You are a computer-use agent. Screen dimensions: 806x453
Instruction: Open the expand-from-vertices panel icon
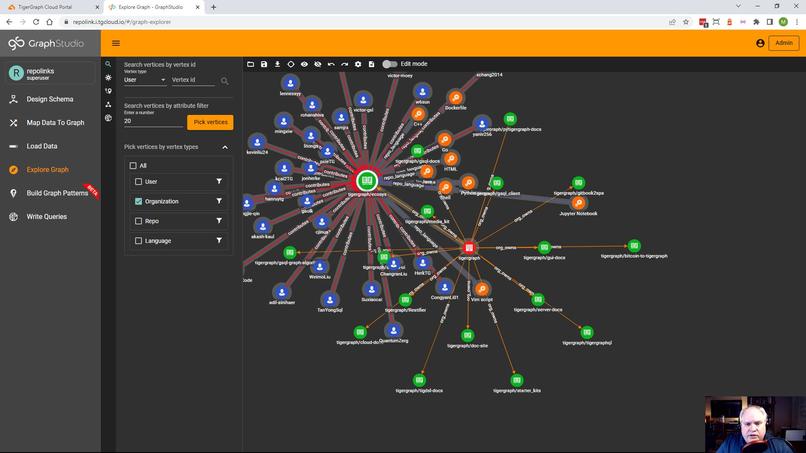click(108, 78)
